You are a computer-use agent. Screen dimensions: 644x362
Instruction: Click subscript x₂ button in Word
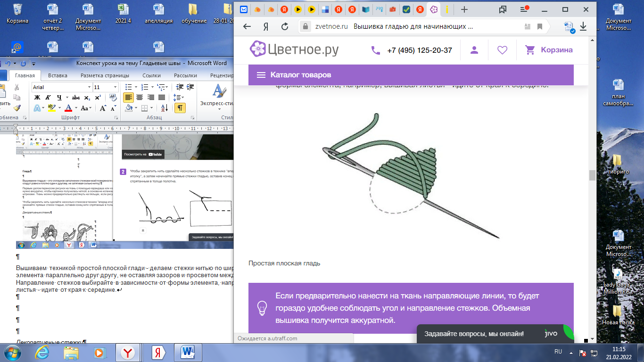point(87,98)
